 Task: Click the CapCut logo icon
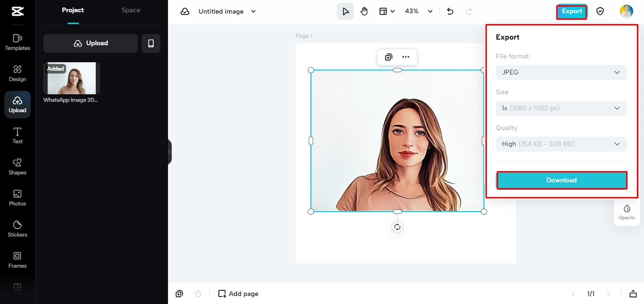[17, 11]
